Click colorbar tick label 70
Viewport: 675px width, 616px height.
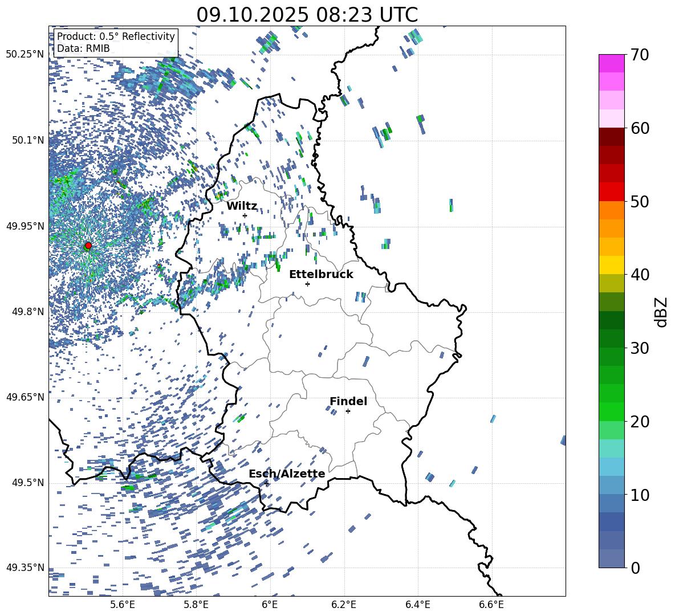tap(640, 55)
